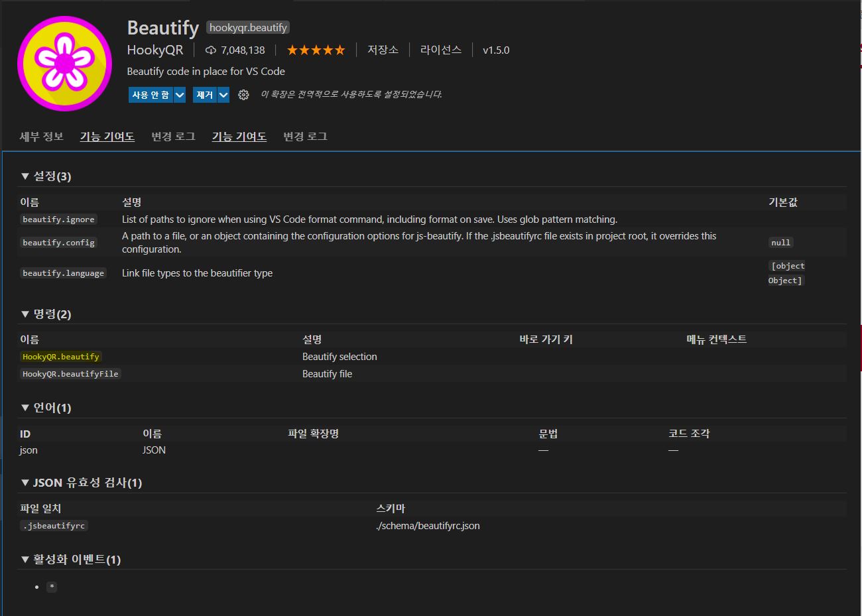
Task: Open the dropdown arrow next to 사용 안 함
Action: click(180, 95)
